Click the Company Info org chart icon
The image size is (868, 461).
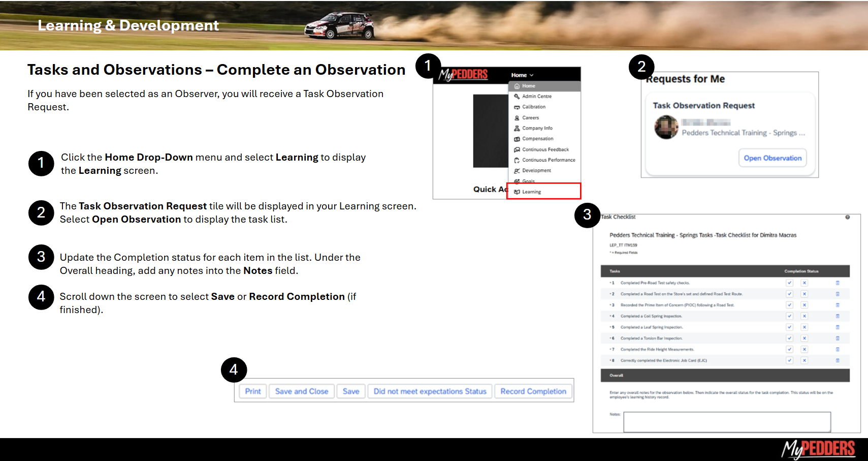[517, 129]
